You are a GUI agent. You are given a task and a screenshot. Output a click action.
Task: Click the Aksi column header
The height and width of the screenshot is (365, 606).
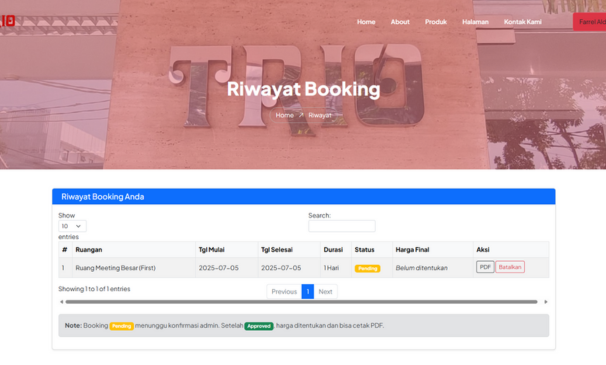point(511,250)
